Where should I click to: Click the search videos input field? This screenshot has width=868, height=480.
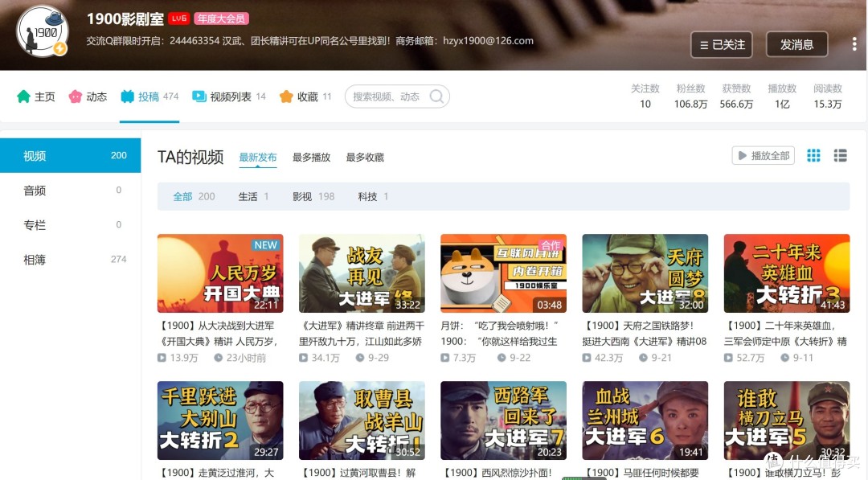(x=387, y=96)
